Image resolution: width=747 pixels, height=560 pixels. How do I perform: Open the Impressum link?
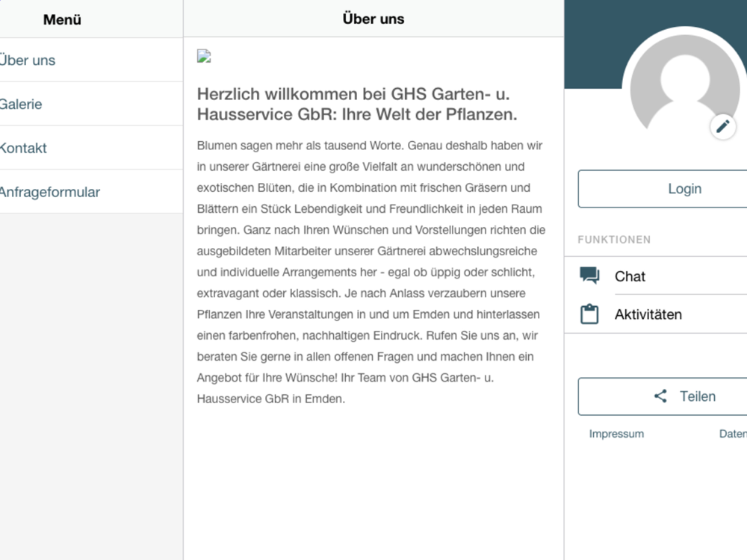(616, 434)
